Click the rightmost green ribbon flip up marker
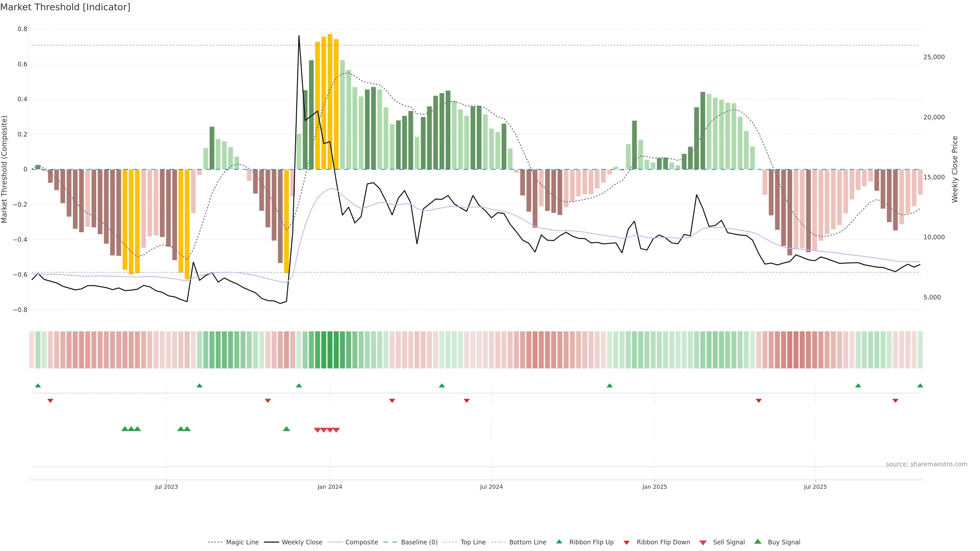Image resolution: width=980 pixels, height=551 pixels. tap(920, 386)
